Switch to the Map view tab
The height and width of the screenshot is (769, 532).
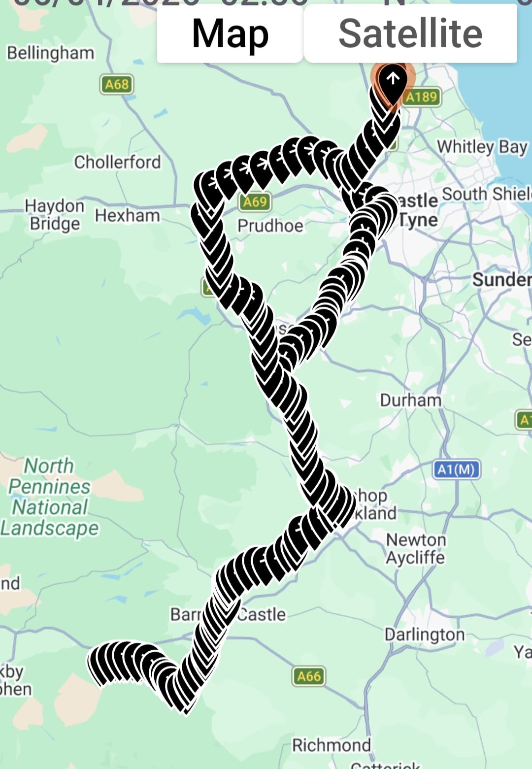tap(230, 33)
